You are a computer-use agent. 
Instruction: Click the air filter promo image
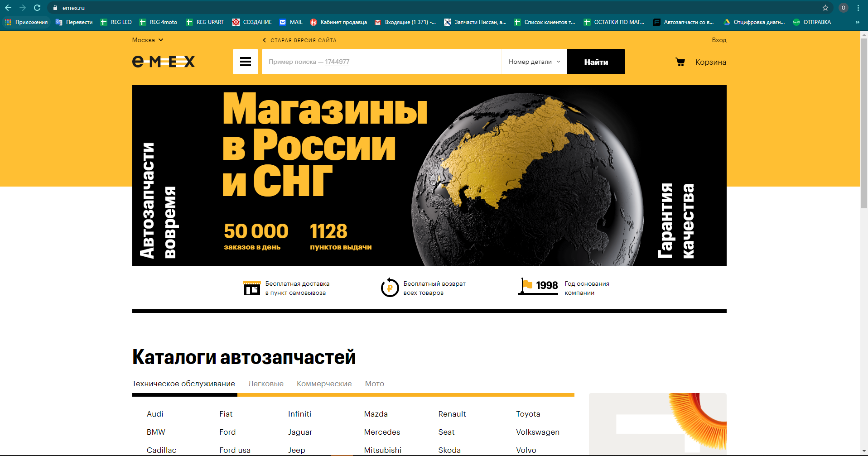pyautogui.click(x=658, y=424)
